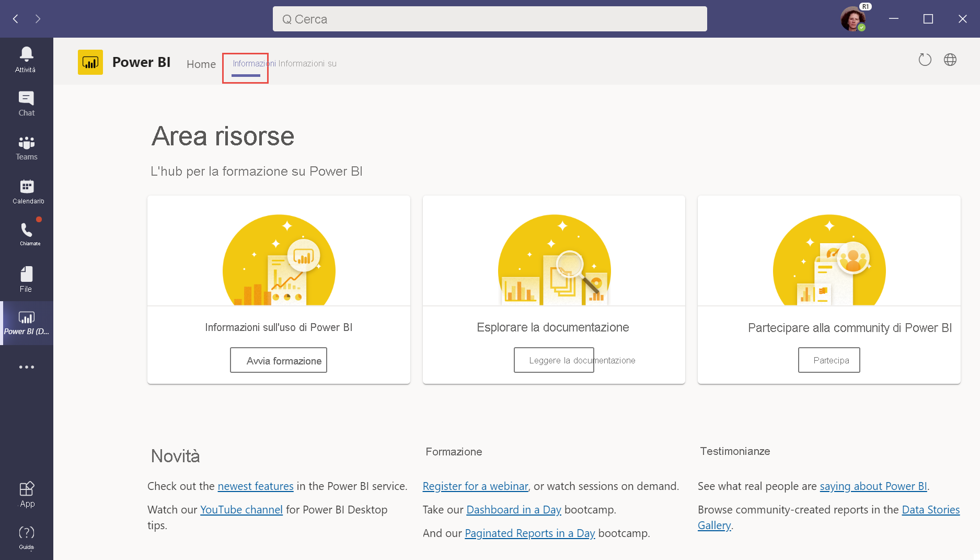This screenshot has width=980, height=560.
Task: Open saying about Power BI link
Action: pyautogui.click(x=873, y=486)
